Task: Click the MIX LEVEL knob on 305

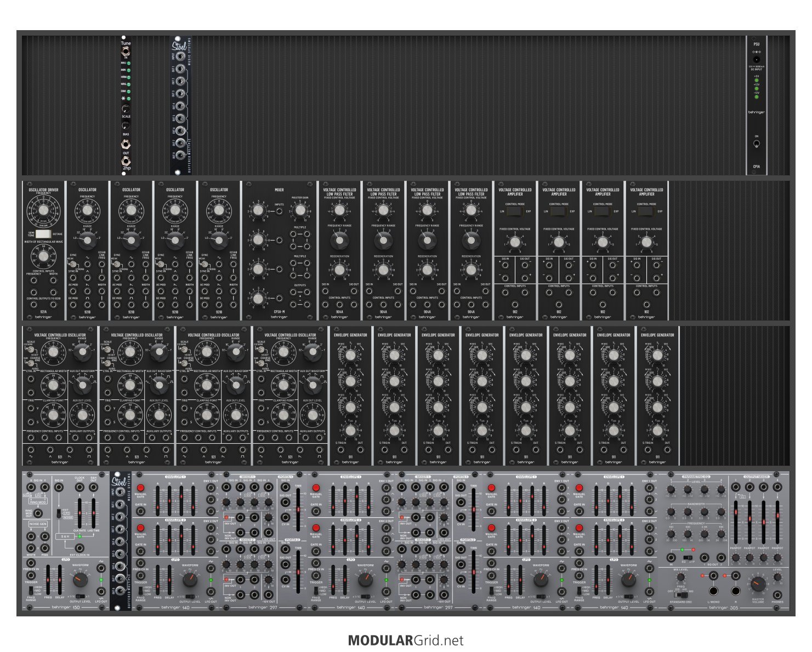Action: (681, 577)
